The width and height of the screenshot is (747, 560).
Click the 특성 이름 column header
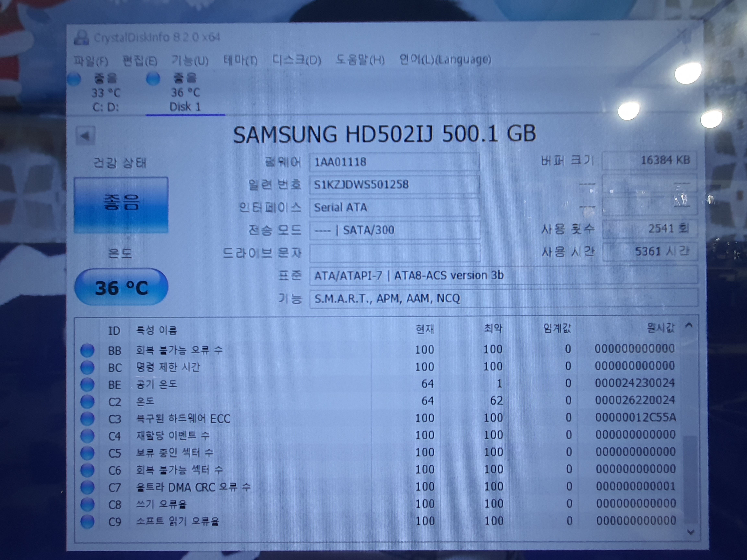coord(251,329)
